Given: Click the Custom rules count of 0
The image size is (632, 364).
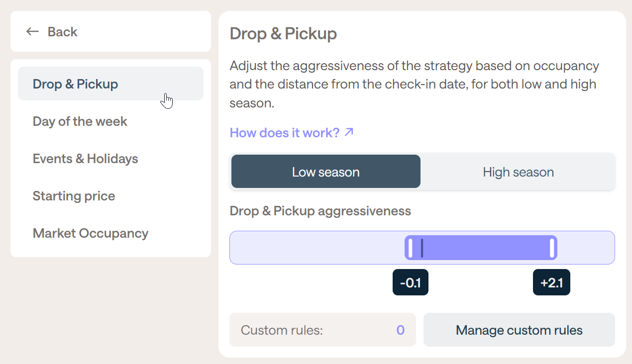Looking at the screenshot, I should coord(400,330).
